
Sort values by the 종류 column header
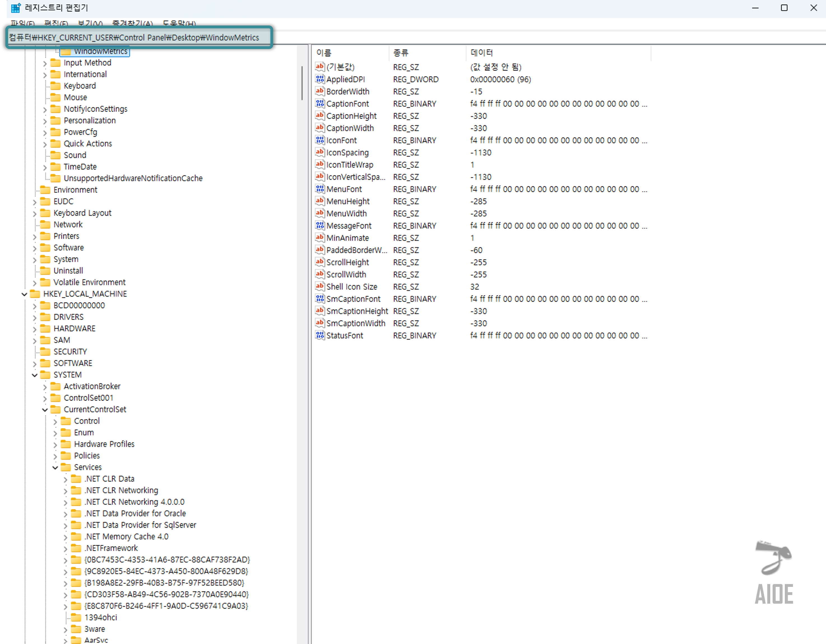pos(401,53)
